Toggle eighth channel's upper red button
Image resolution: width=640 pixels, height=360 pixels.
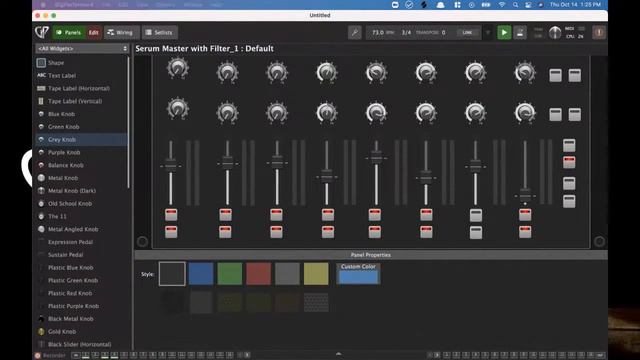(x=525, y=214)
